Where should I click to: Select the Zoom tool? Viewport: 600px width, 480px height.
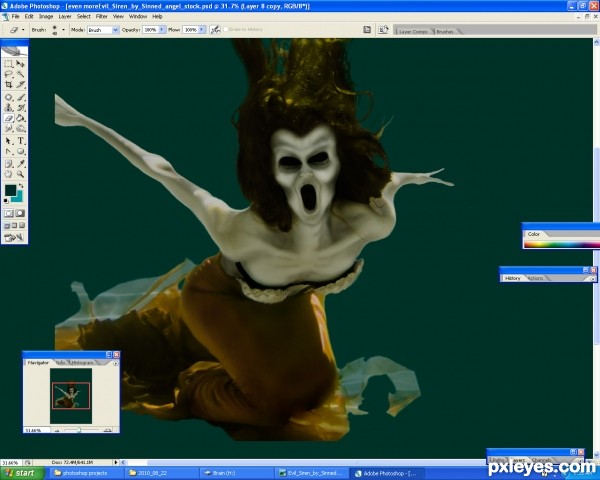(20, 175)
